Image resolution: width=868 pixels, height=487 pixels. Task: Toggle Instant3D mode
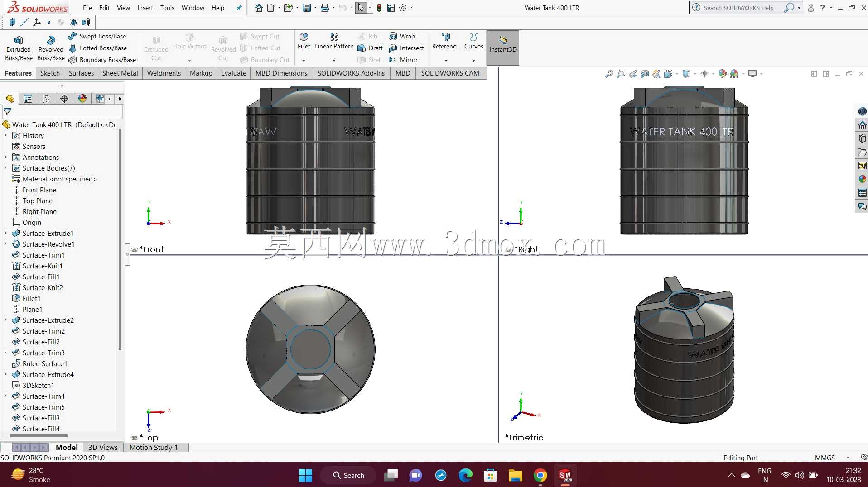click(503, 48)
